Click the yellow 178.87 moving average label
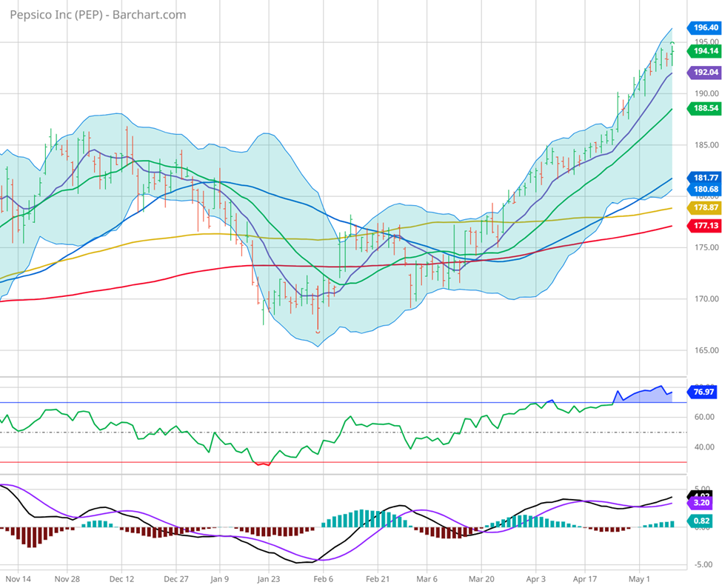 703,208
